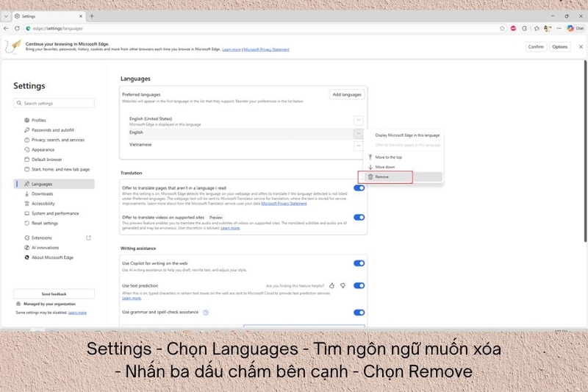Toggle grammar and spell-check assistance
This screenshot has width=588, height=392.
(x=359, y=313)
